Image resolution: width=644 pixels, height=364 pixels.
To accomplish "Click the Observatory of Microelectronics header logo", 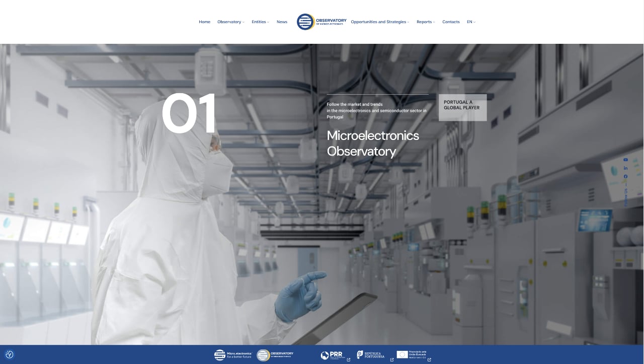I will point(320,22).
